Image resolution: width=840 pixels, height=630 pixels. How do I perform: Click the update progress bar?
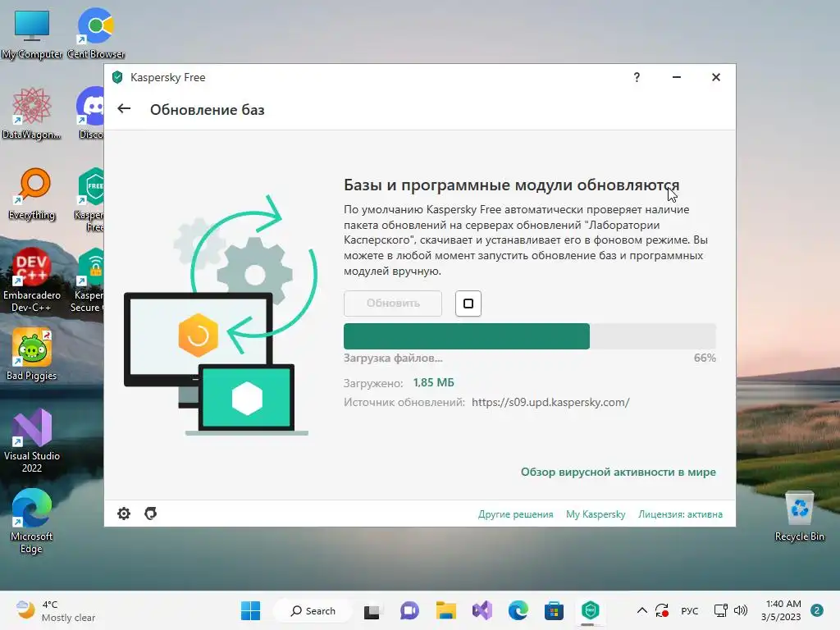pyautogui.click(x=530, y=336)
